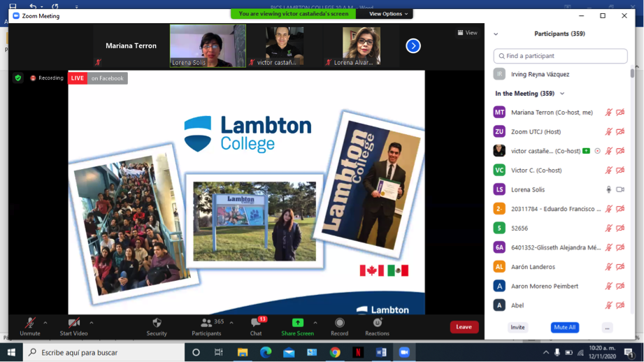Select Mariana Terron video tile
The height and width of the screenshot is (362, 644).
[x=131, y=45]
